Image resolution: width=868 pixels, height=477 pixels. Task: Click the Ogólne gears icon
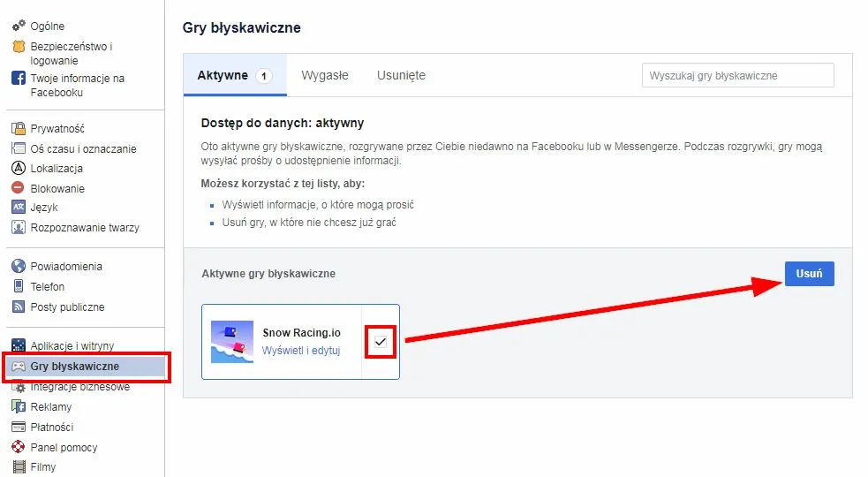tap(19, 26)
